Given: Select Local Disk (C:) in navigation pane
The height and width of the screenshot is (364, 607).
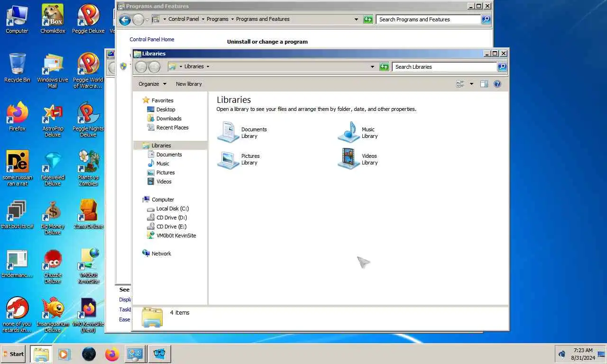Looking at the screenshot, I should pos(173,209).
